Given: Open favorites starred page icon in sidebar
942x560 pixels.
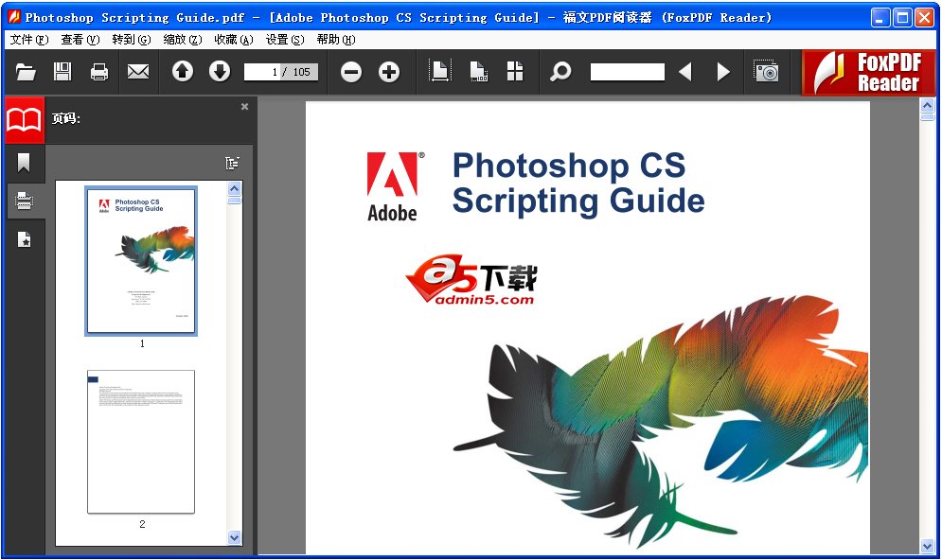Looking at the screenshot, I should [24, 239].
